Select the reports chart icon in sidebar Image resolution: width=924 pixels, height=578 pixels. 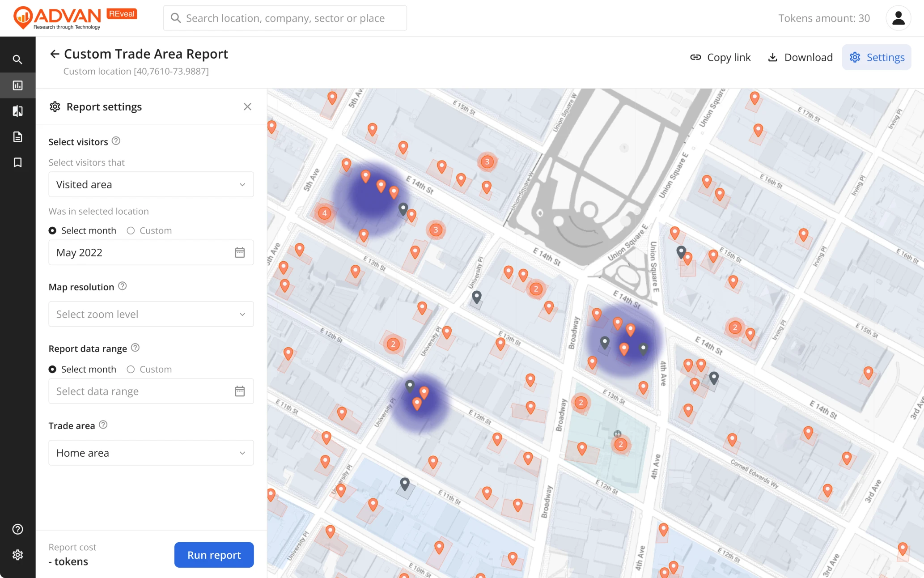[x=18, y=85]
